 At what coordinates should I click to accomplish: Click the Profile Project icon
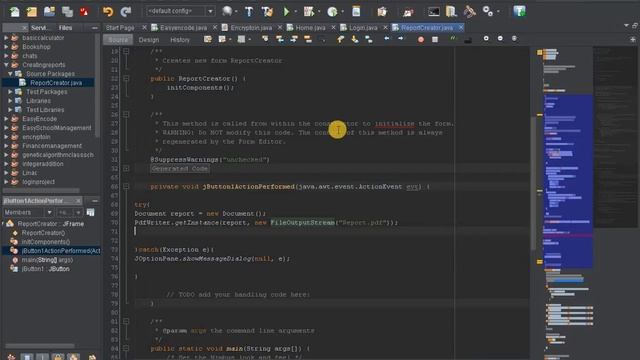333,11
